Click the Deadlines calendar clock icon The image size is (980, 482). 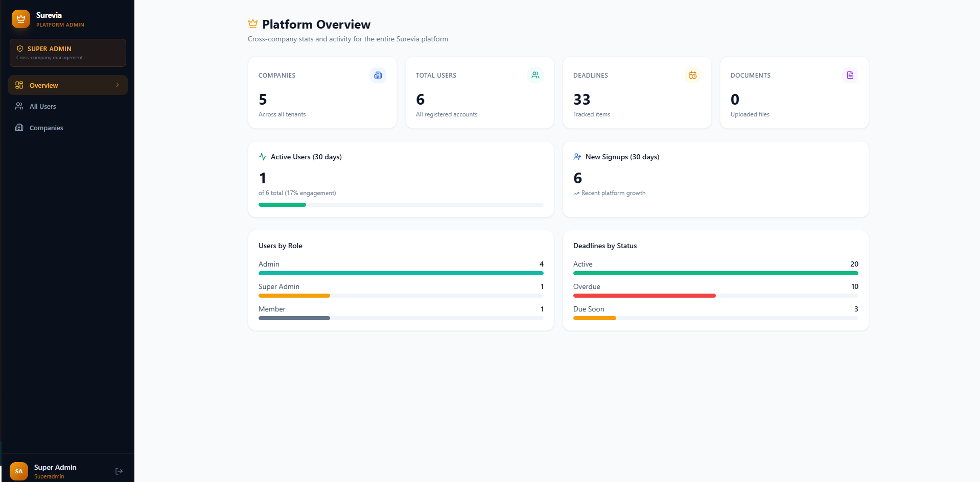click(693, 75)
